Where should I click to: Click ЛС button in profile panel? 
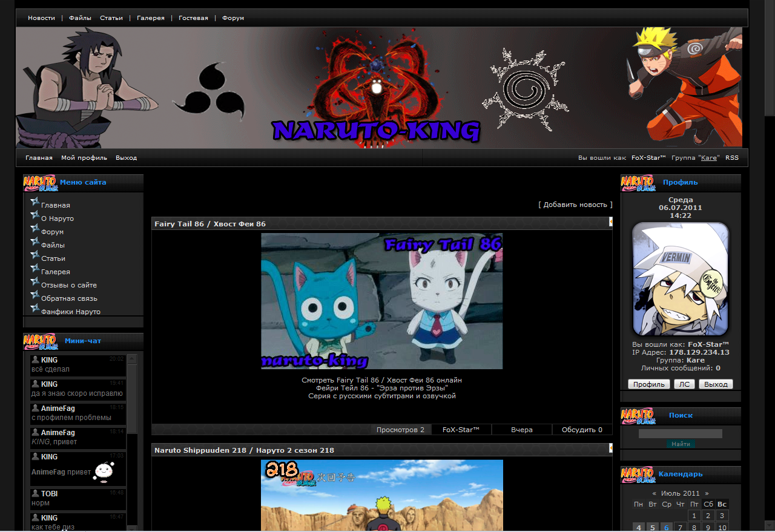(x=685, y=384)
